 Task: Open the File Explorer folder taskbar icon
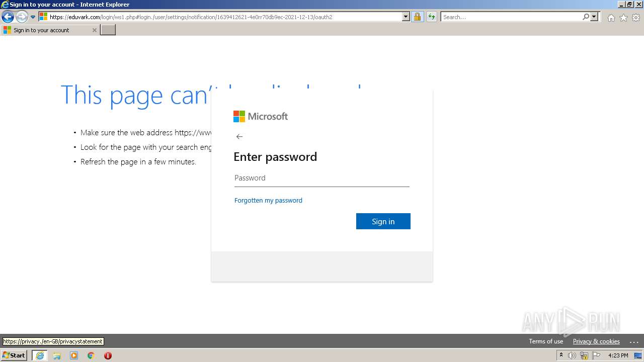[x=57, y=355]
